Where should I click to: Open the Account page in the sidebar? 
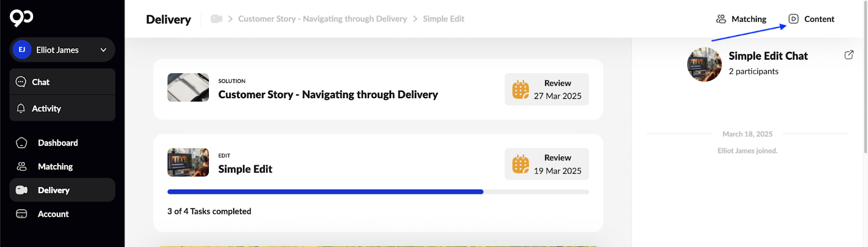pos(53,214)
